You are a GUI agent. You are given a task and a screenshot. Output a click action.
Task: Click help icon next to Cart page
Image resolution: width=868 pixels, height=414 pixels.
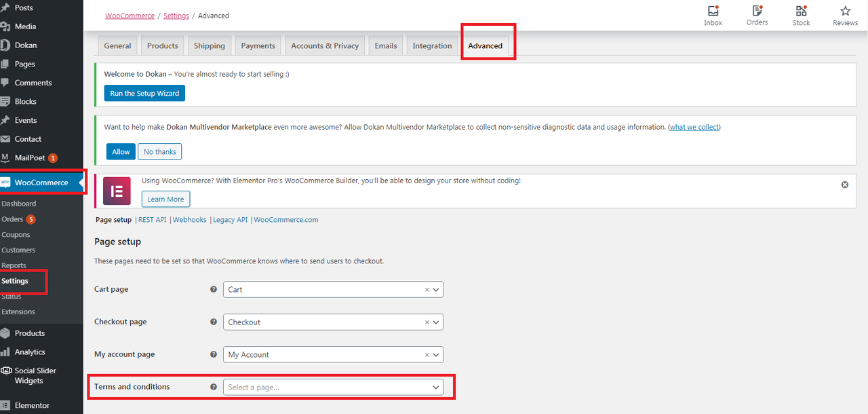214,289
